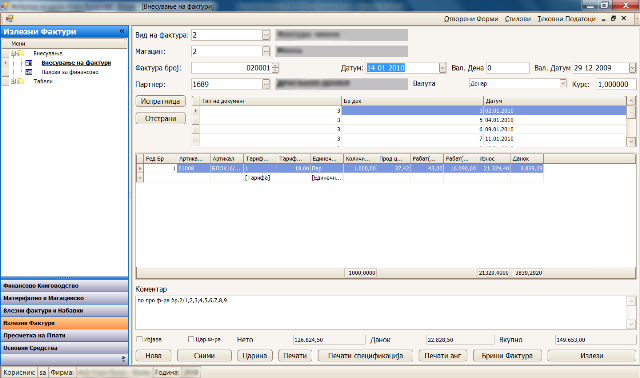Select document row dated 04.01.2010

click(x=412, y=120)
